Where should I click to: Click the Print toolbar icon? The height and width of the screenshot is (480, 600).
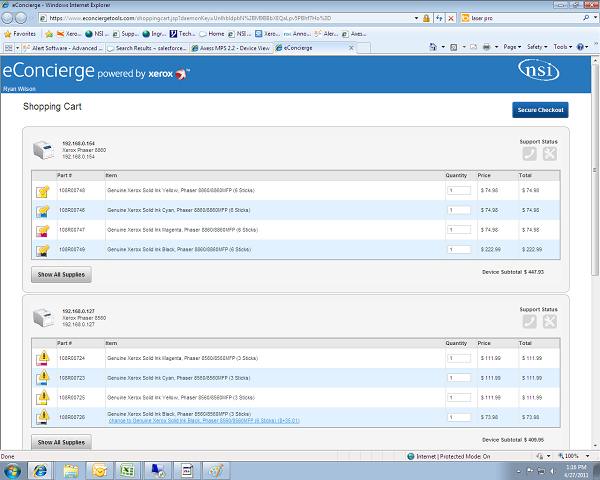tap(486, 47)
